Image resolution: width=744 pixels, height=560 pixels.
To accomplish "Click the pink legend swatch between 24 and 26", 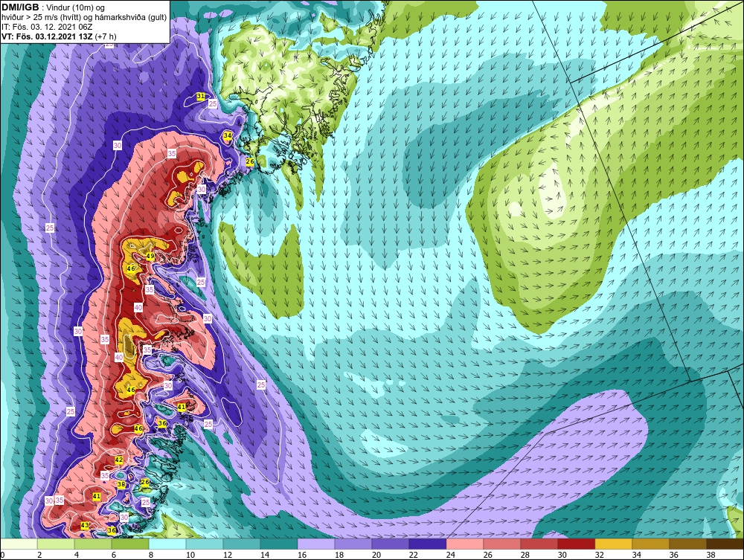I will point(464,544).
